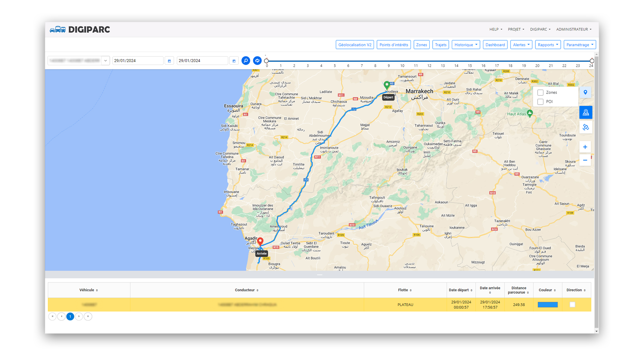
Task: Click the Haut Atlas green park marker
Action: tap(530, 113)
